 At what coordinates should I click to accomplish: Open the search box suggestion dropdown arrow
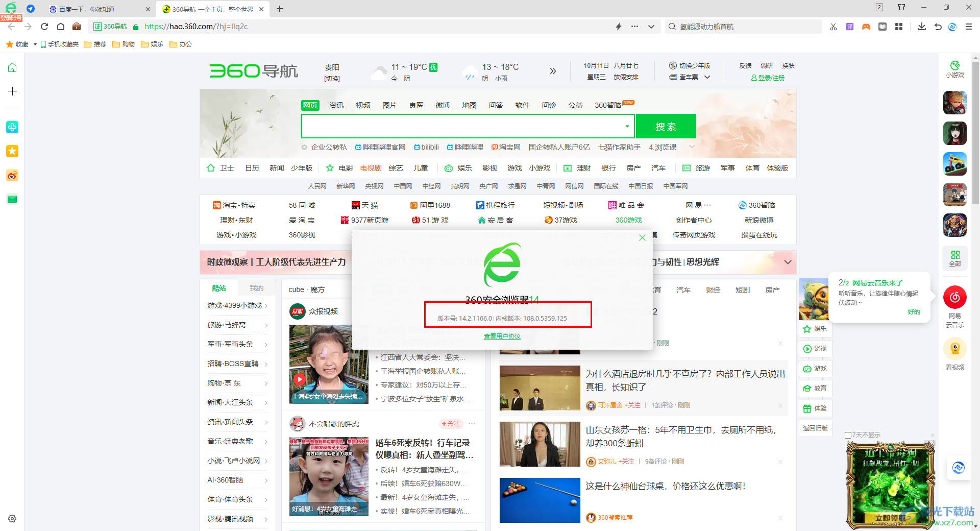pos(627,126)
